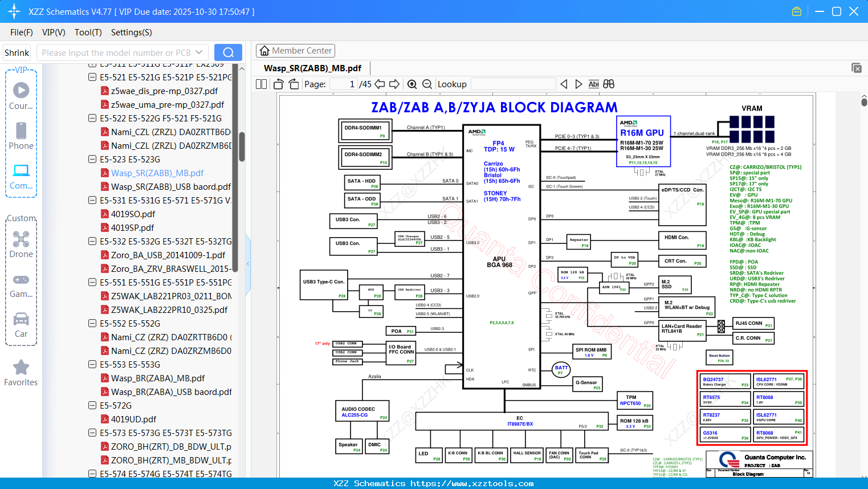The height and width of the screenshot is (489, 868).
Task: Click the page number field
Action: tap(344, 84)
